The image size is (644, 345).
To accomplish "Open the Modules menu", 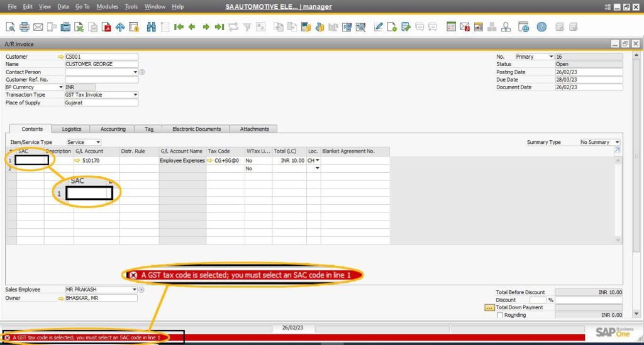I will pos(107,6).
